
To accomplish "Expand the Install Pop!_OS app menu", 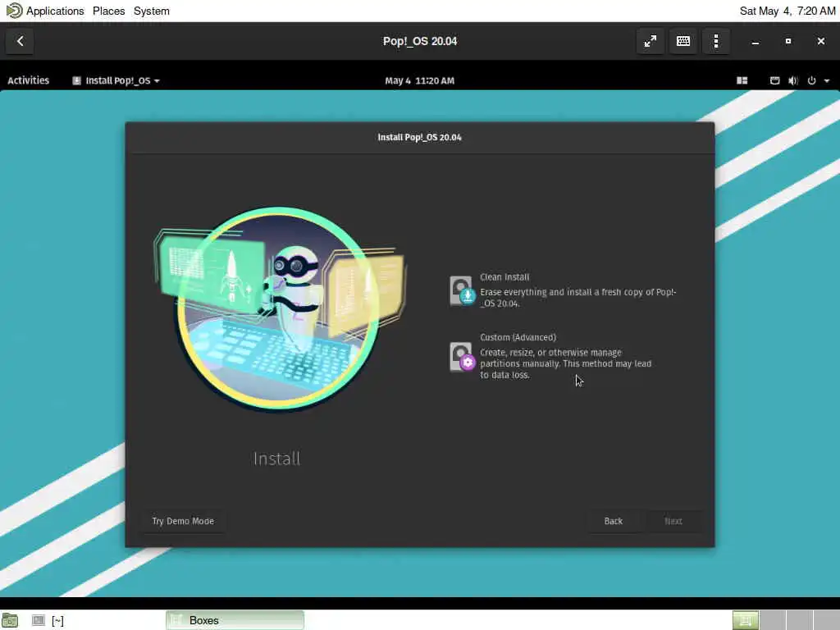I will [x=116, y=80].
